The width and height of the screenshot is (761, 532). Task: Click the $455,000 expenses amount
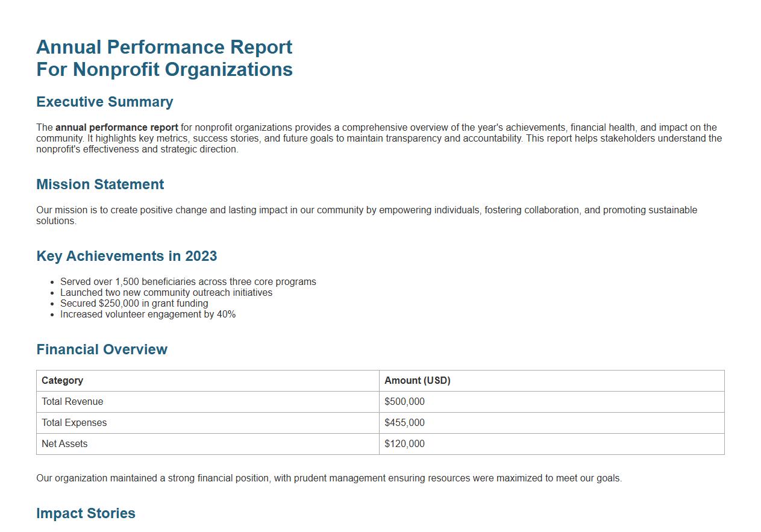pos(404,422)
